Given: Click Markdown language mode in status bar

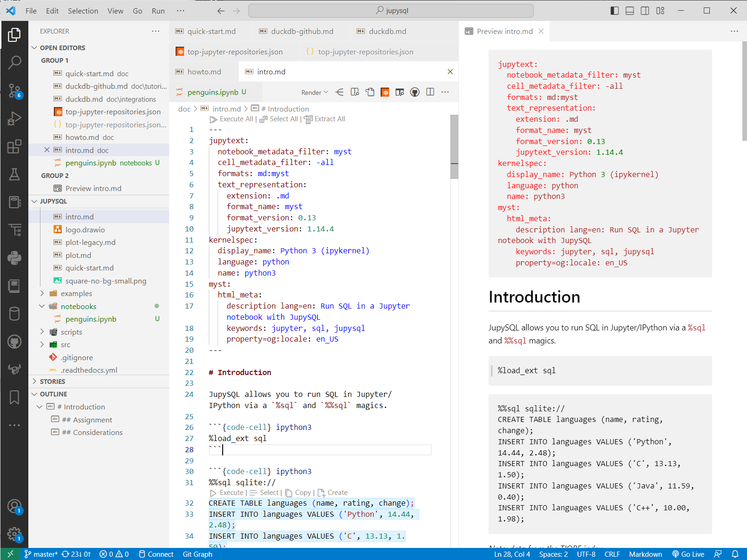Looking at the screenshot, I should (646, 554).
